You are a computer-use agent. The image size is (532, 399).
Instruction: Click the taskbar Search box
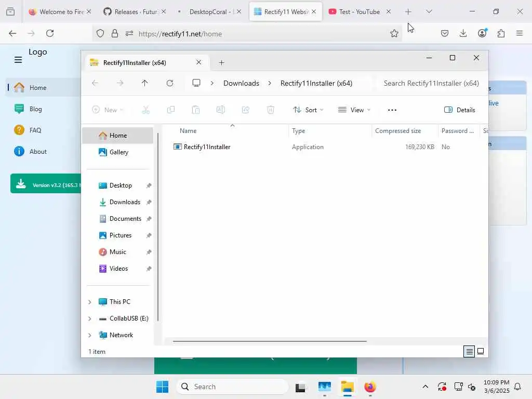coord(232,387)
